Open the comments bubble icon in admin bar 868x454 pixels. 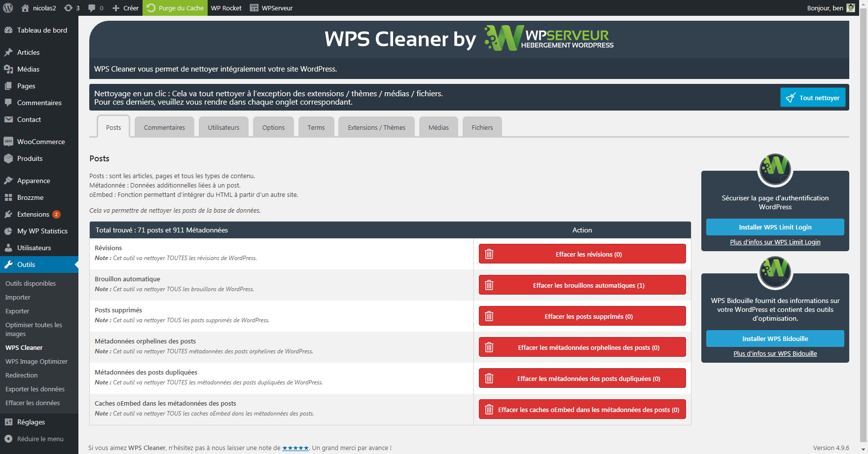(92, 8)
